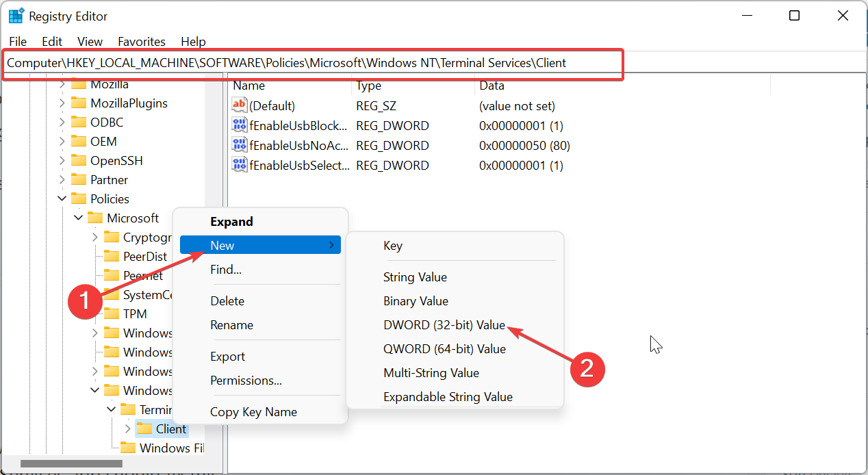868x475 pixels.
Task: Click the PeerDist folder icon
Action: click(x=112, y=257)
